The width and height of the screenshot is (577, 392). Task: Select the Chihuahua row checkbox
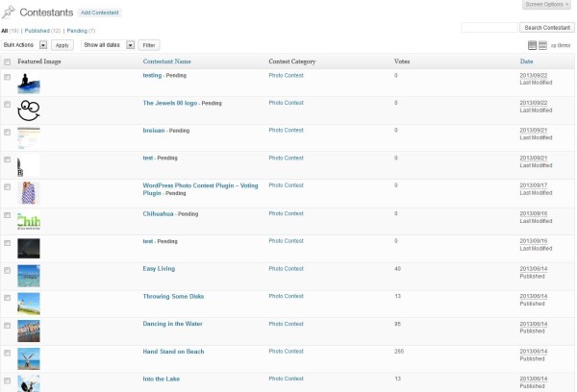(x=8, y=215)
